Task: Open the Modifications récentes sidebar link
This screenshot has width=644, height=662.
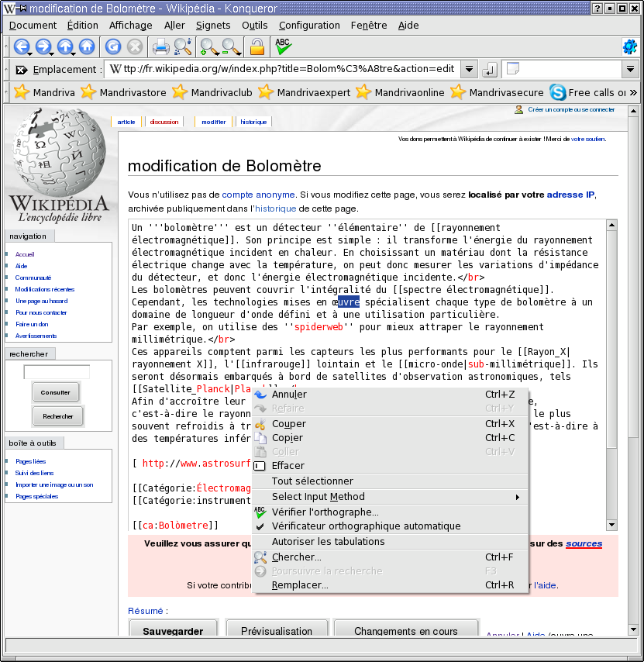Action: [45, 289]
